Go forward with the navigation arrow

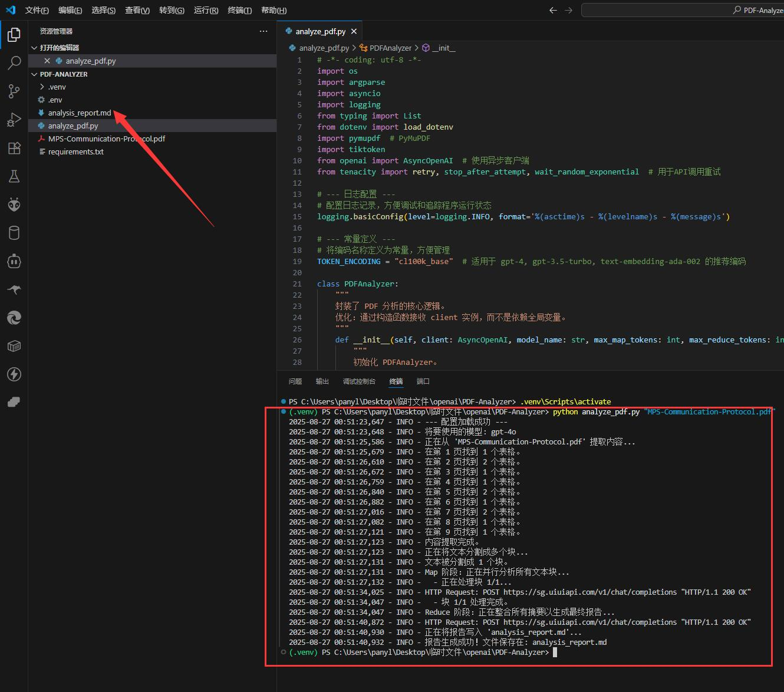569,10
